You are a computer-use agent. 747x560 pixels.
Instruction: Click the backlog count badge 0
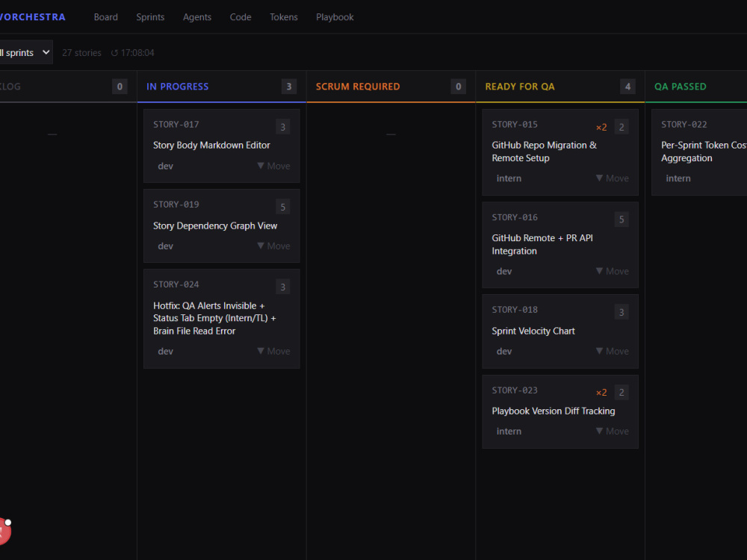[x=120, y=87]
